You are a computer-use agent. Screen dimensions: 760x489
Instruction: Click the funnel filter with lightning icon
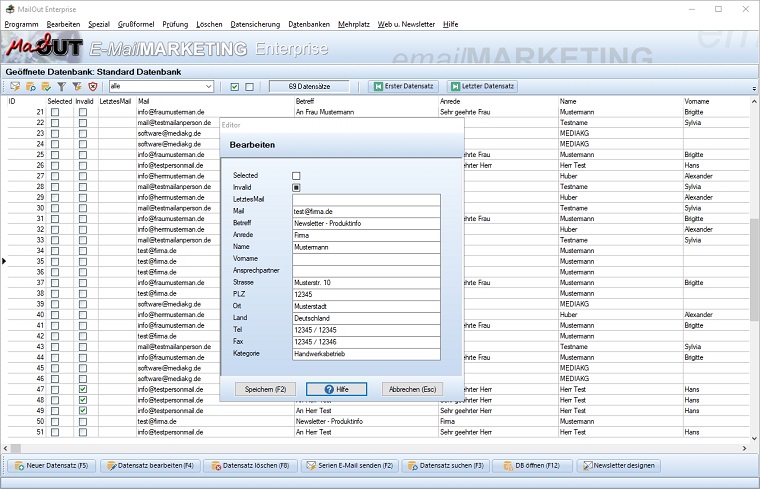[77, 86]
